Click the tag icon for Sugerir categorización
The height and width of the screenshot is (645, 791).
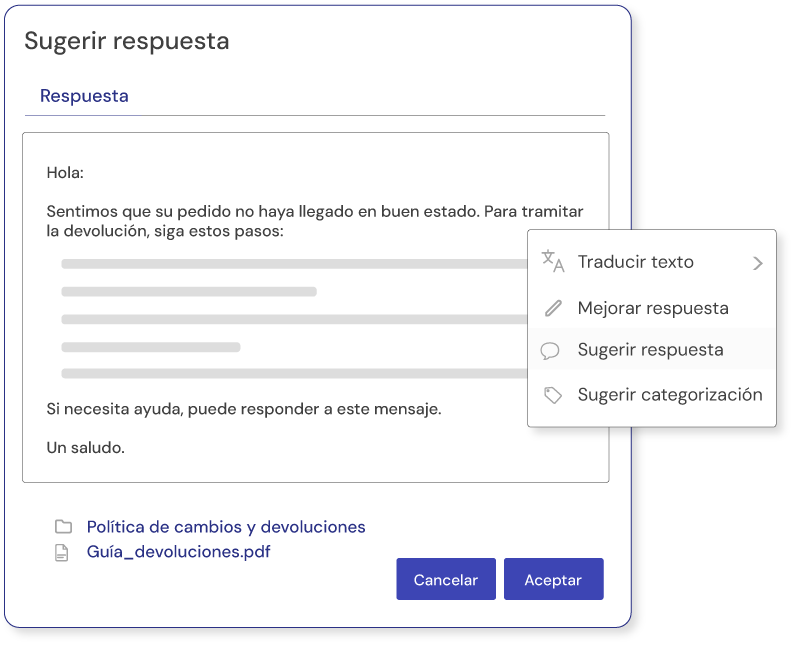click(553, 395)
